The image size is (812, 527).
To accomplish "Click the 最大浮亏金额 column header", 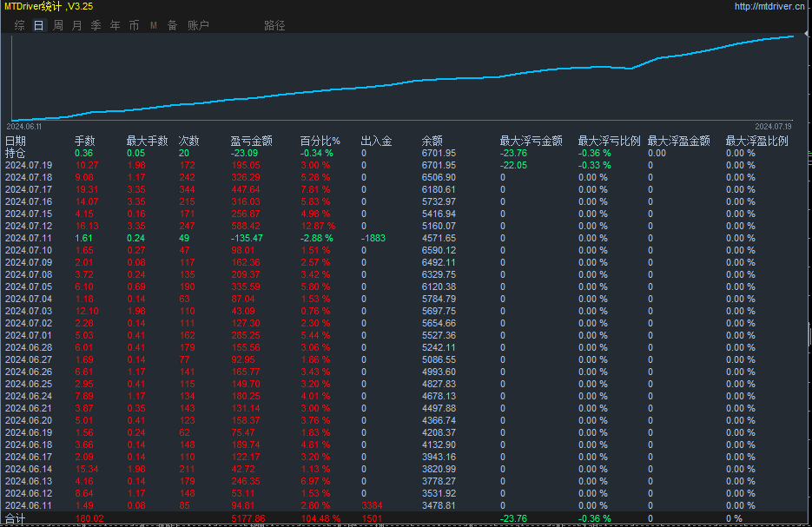I will click(531, 141).
